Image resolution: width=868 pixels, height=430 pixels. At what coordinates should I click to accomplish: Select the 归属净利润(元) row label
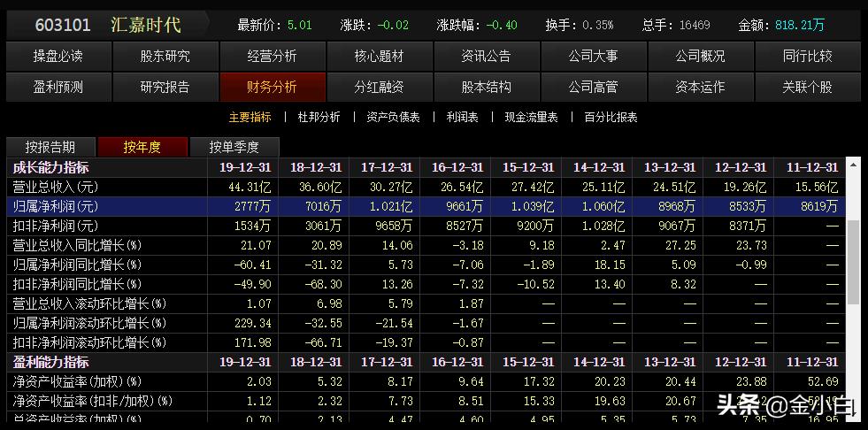[56, 206]
